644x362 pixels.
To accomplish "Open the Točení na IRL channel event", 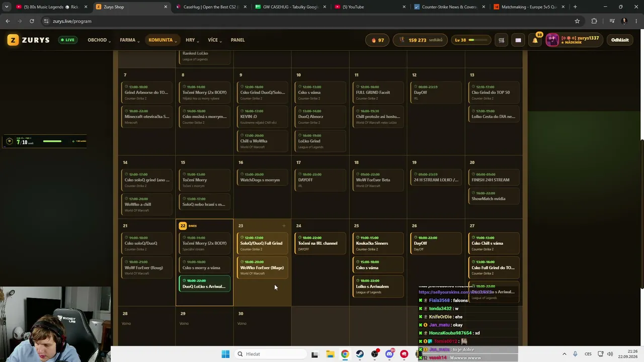I will [x=320, y=243].
